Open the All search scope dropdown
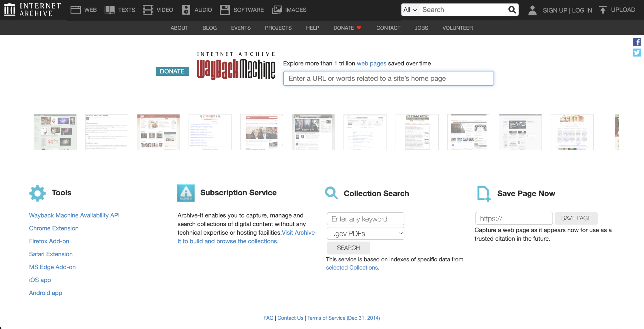644x329 pixels. (x=410, y=10)
